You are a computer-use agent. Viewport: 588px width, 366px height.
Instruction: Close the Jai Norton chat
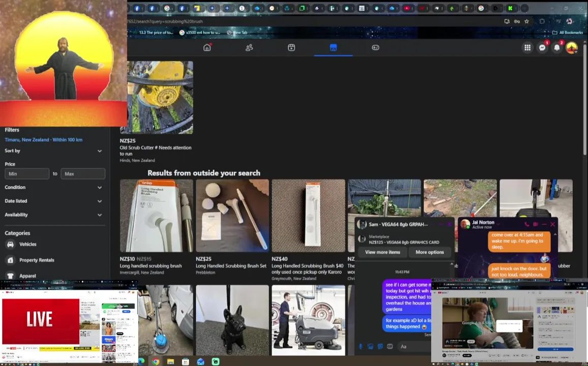[553, 224]
